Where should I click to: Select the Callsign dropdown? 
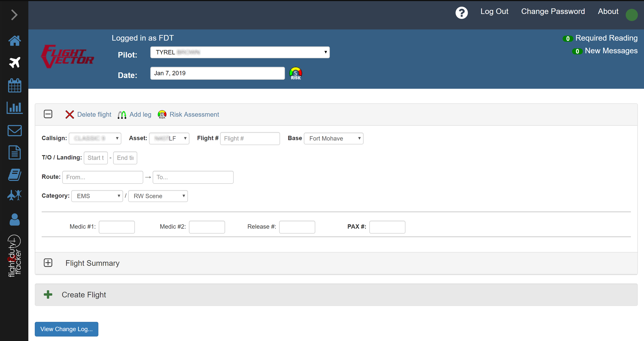point(95,138)
